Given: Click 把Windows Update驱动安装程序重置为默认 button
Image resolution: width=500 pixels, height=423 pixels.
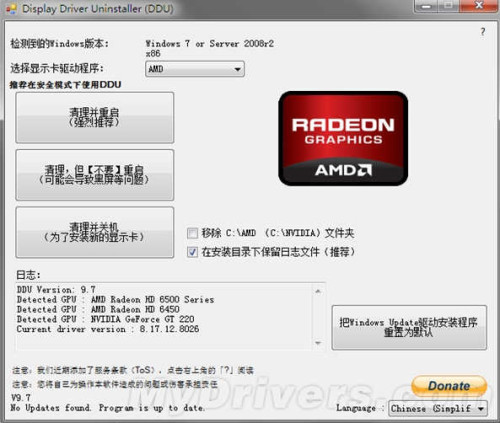Looking at the screenshot, I should 409,327.
